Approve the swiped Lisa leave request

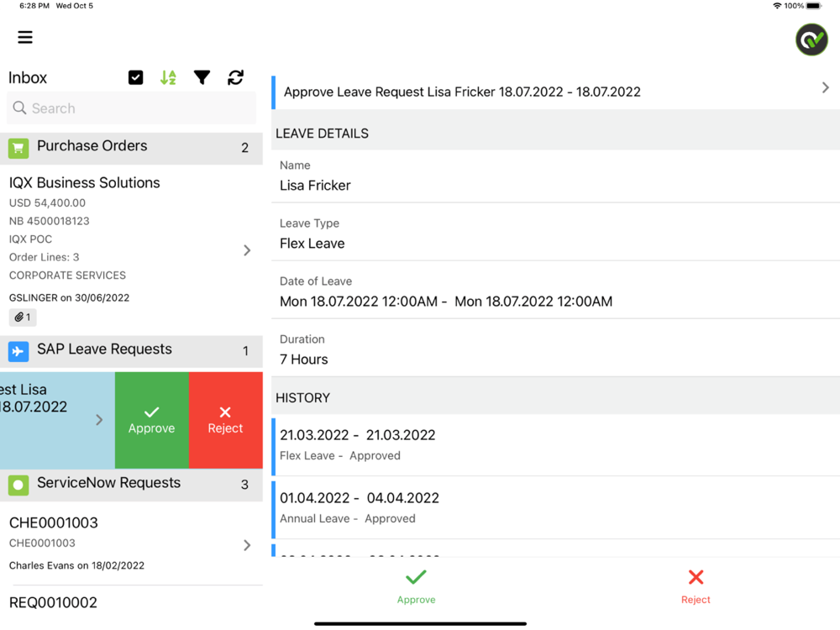coord(151,420)
